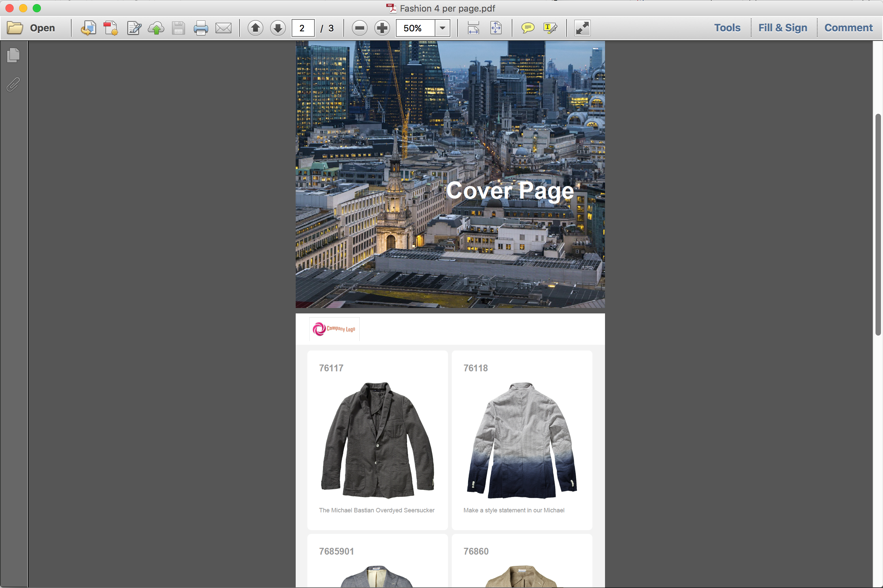The width and height of the screenshot is (883, 588).
Task: Click the PDF file icon in title bar
Action: [x=391, y=8]
